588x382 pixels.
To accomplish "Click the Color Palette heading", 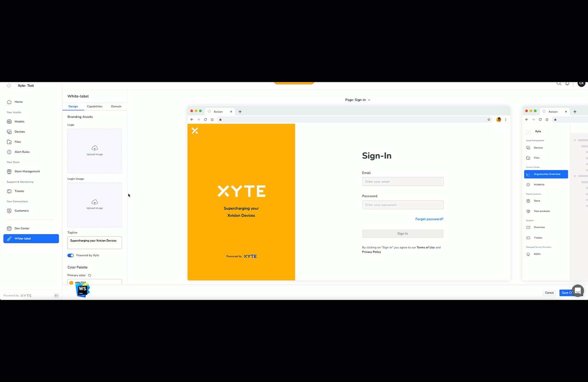I will tap(77, 268).
